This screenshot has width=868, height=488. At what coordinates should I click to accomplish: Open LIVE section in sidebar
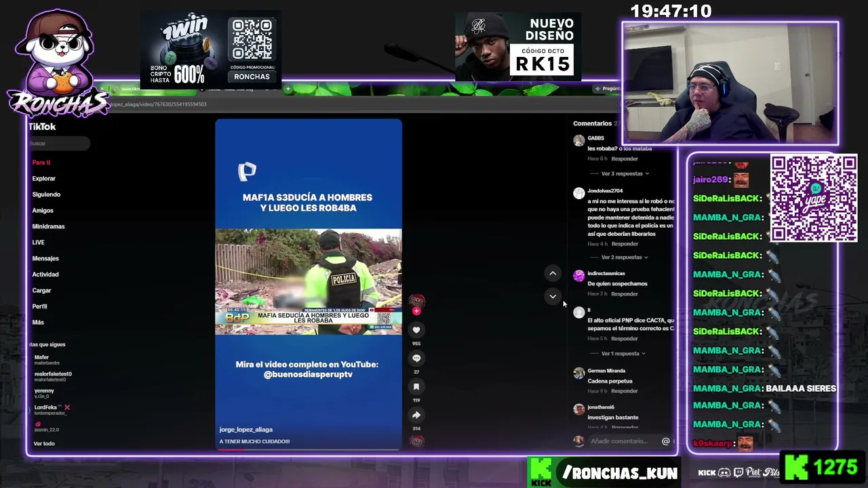[38, 243]
